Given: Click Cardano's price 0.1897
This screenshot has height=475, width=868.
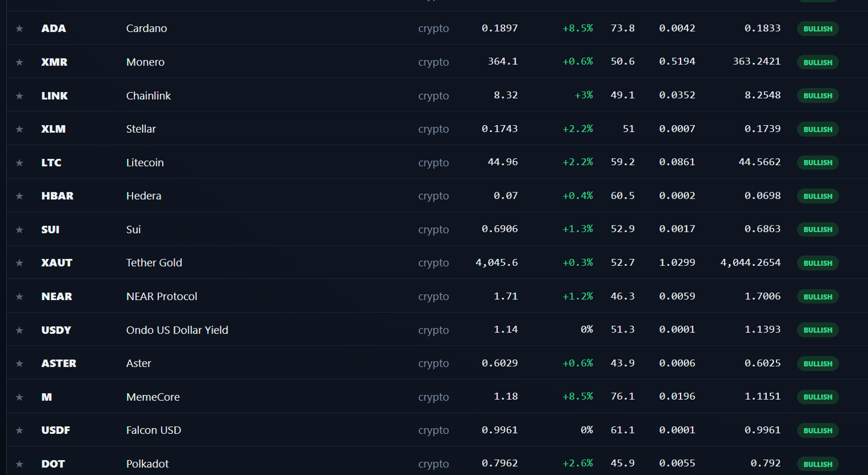Looking at the screenshot, I should click(499, 28).
